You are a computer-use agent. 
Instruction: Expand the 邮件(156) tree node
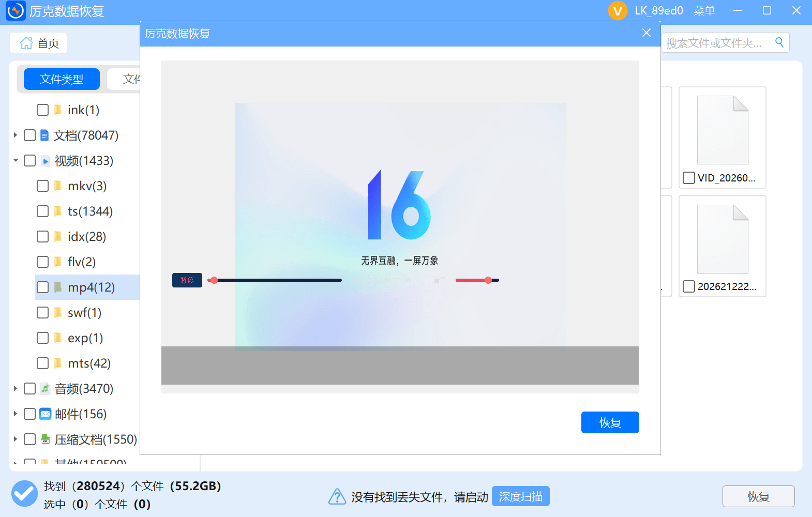(x=16, y=414)
